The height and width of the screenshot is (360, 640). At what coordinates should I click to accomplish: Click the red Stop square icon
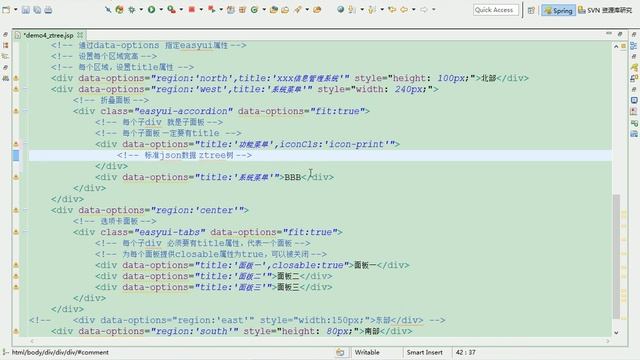[191, 9]
